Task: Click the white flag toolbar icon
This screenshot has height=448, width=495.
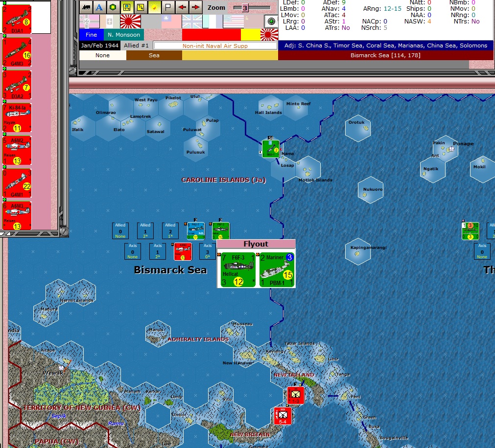Action: coord(168,7)
